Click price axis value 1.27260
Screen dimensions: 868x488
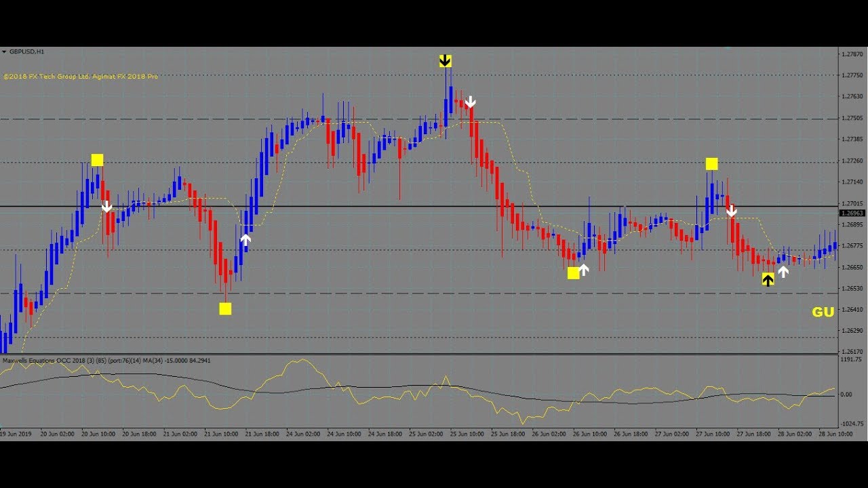click(x=851, y=161)
